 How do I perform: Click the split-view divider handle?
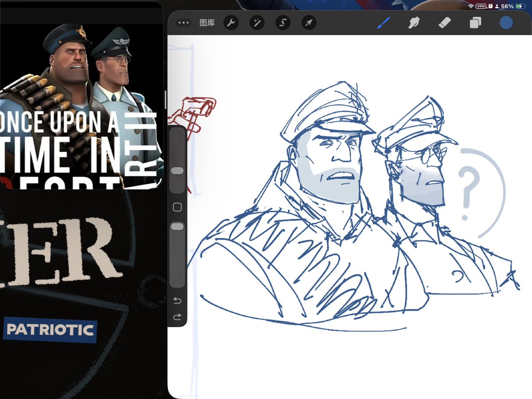point(165,100)
